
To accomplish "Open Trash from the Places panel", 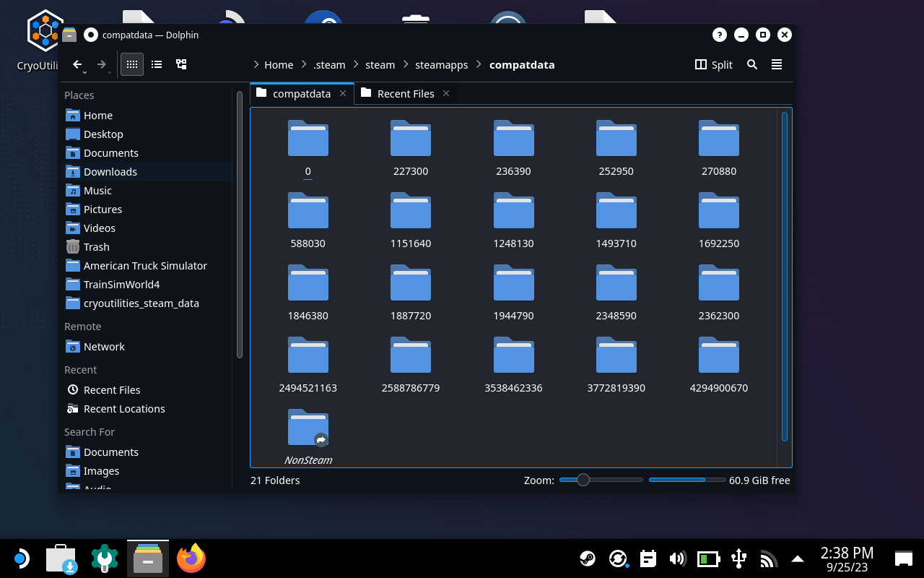I will [x=96, y=246].
